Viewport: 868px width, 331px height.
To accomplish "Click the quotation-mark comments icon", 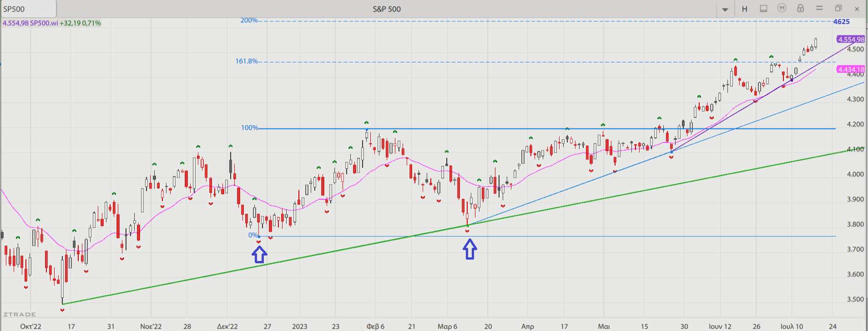I will tap(782, 8).
